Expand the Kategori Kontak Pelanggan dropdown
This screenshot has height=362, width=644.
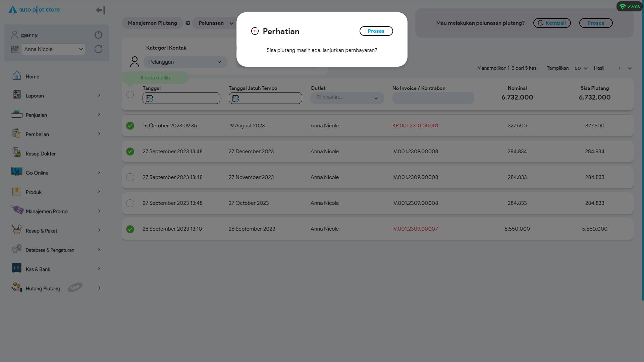185,62
